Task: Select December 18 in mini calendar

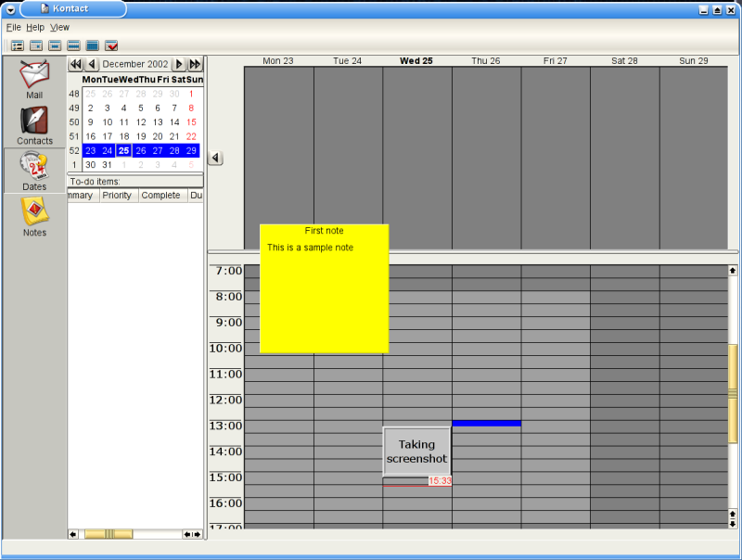Action: coord(124,136)
